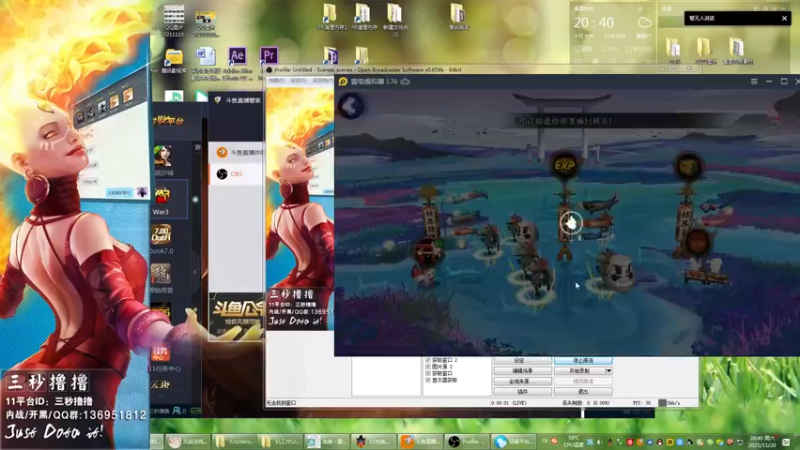Click the 退出 exit button in OBS
The width and height of the screenshot is (800, 450).
583,392
